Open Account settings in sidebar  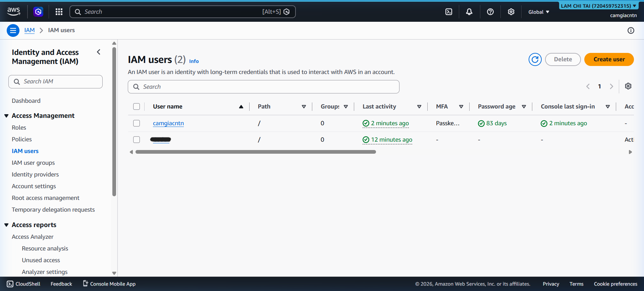tap(34, 186)
